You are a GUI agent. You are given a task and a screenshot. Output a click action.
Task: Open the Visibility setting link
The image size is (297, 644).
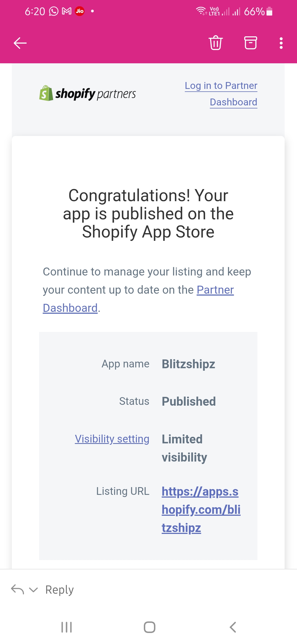[x=112, y=439]
